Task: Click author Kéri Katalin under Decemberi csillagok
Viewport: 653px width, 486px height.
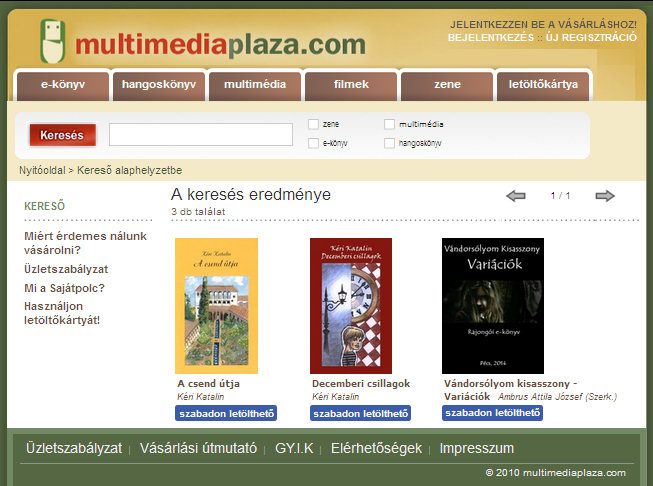Action: click(x=335, y=396)
